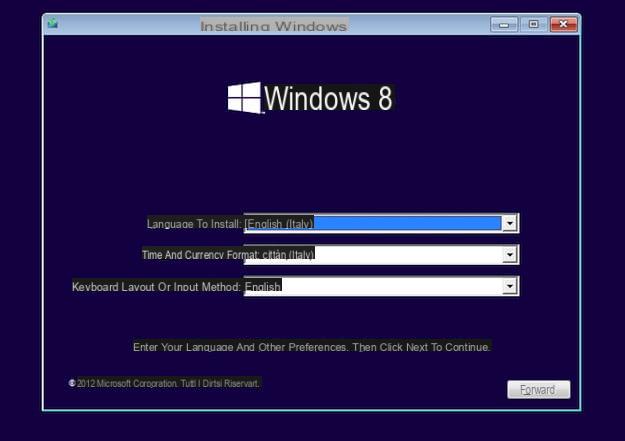This screenshot has width=625, height=441.
Task: Open the Language To Install dropdown arrow
Action: (x=510, y=223)
